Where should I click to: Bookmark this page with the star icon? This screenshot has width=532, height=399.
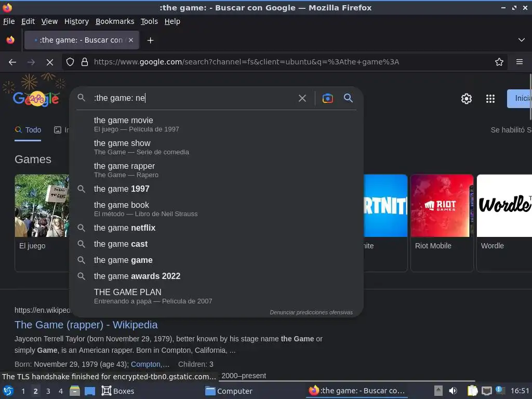point(499,62)
